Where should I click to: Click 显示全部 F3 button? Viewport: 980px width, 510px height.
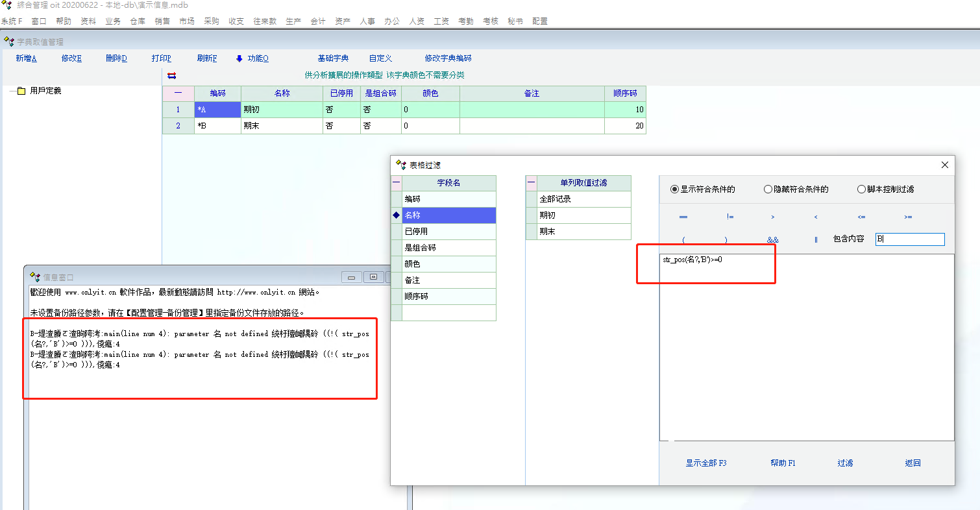pos(705,463)
